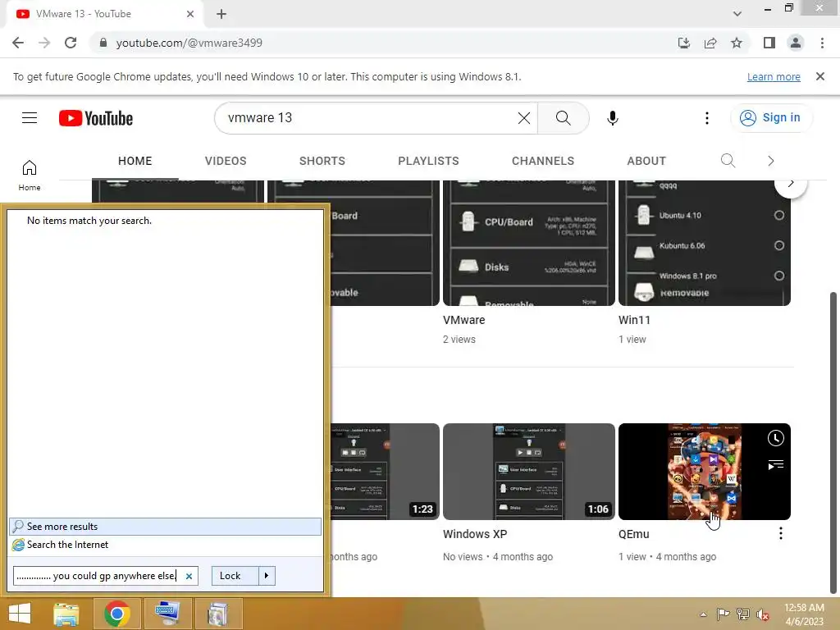Image resolution: width=840 pixels, height=630 pixels.
Task: Switch to the ABOUT tab
Action: click(x=646, y=161)
